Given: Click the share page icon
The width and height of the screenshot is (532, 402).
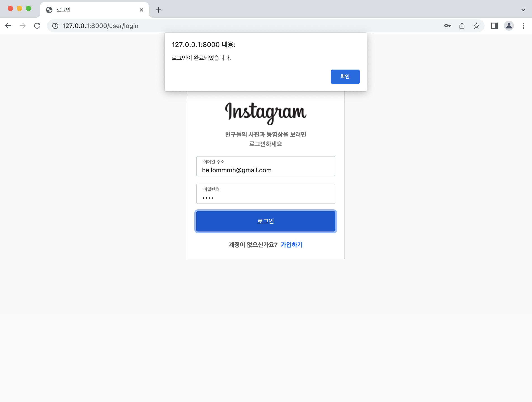Looking at the screenshot, I should click(x=462, y=26).
